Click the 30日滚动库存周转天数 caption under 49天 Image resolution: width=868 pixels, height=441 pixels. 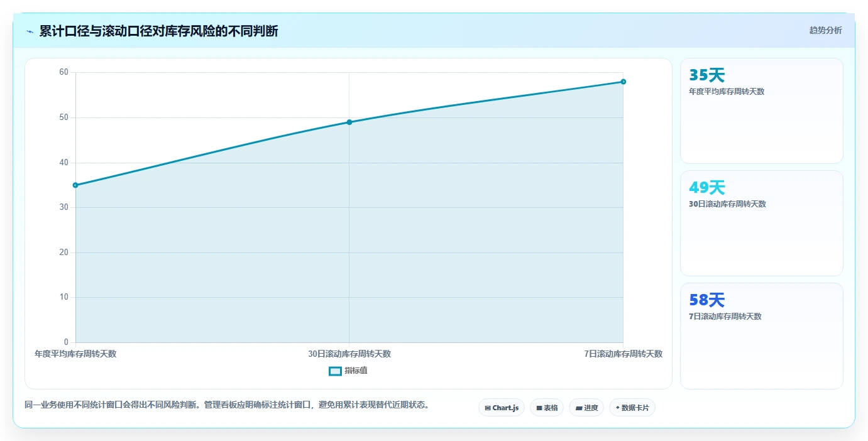point(727,204)
